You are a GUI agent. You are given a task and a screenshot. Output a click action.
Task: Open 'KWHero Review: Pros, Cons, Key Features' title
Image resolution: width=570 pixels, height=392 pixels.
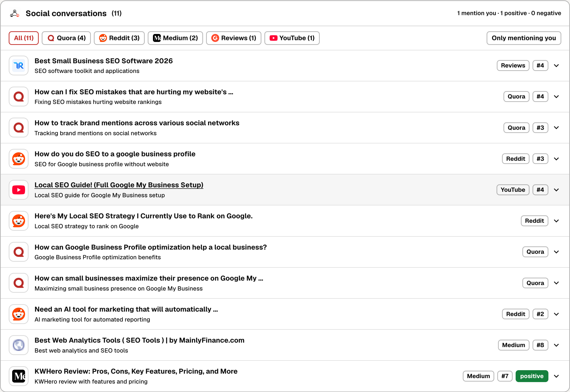click(136, 371)
